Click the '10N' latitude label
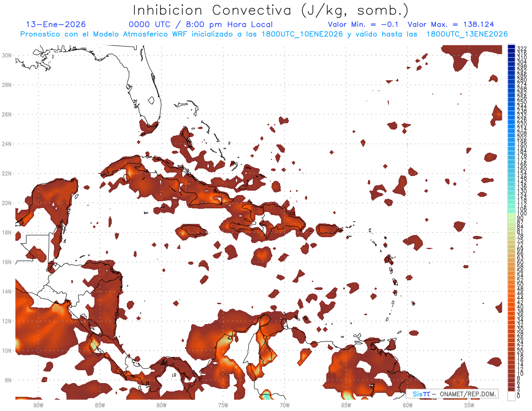 coord(8,351)
